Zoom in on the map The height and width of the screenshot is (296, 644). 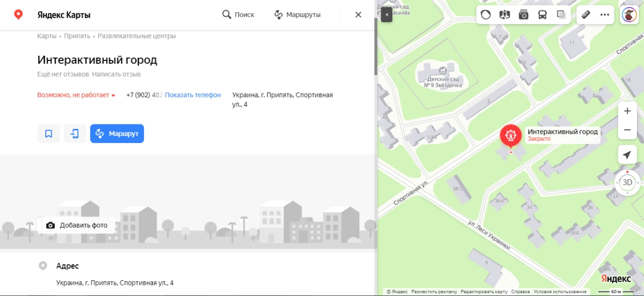[627, 111]
